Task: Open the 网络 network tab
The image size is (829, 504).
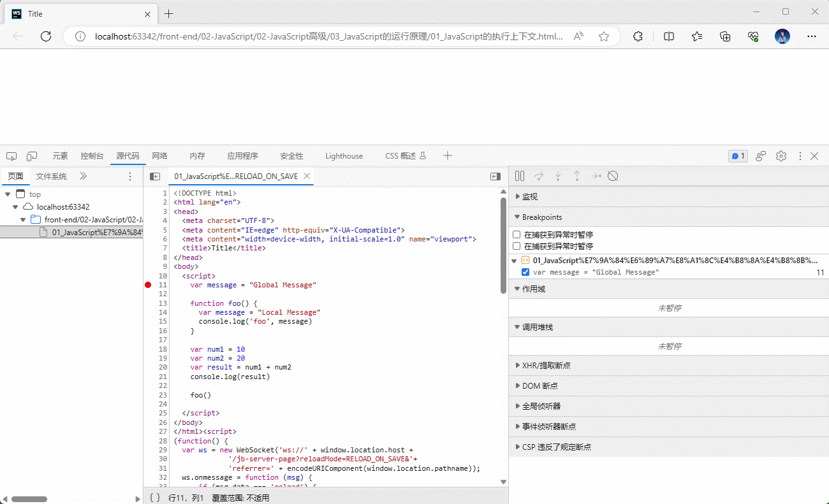Action: point(159,156)
